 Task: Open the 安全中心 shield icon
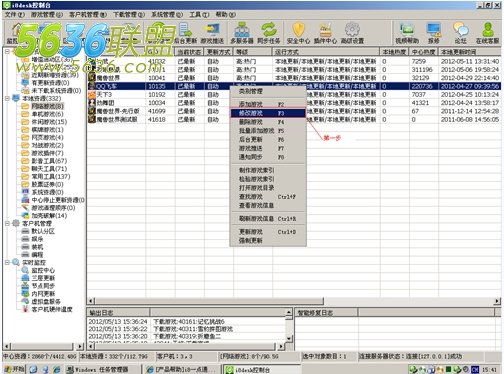[298, 33]
